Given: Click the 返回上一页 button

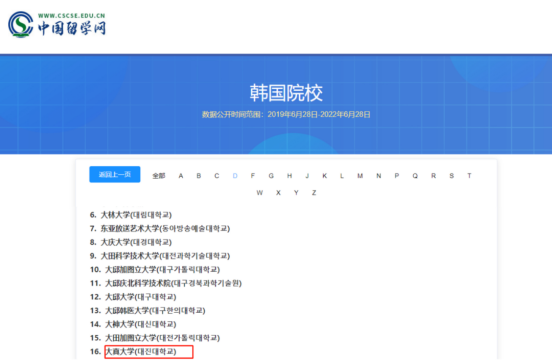Looking at the screenshot, I should (x=115, y=175).
